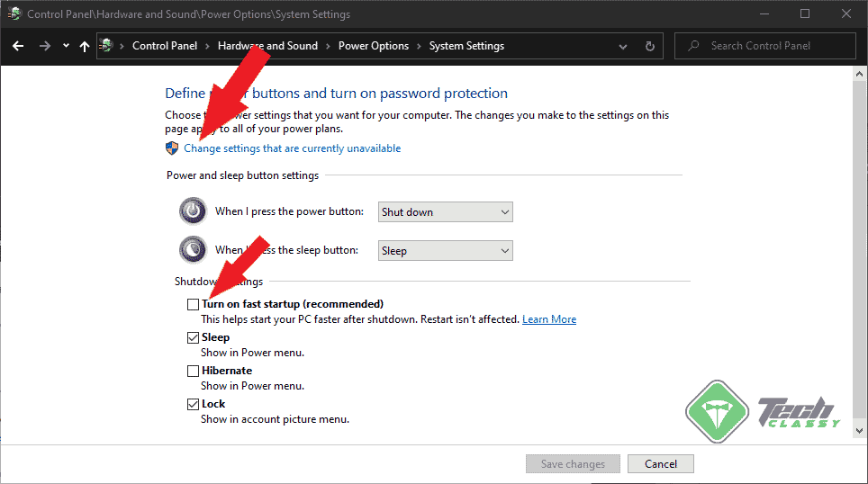Click the Cancel button
The width and height of the screenshot is (868, 484).
pos(660,464)
